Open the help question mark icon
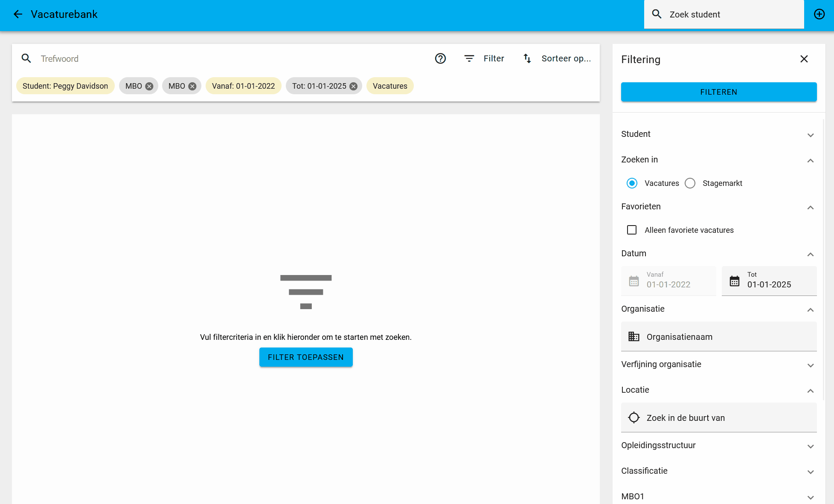Image resolution: width=834 pixels, height=504 pixels. pyautogui.click(x=440, y=58)
